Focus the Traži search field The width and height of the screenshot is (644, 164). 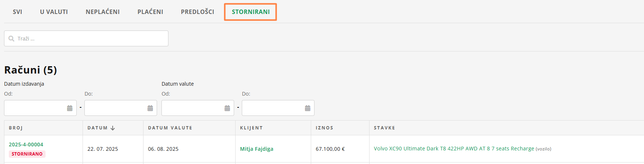pos(92,39)
